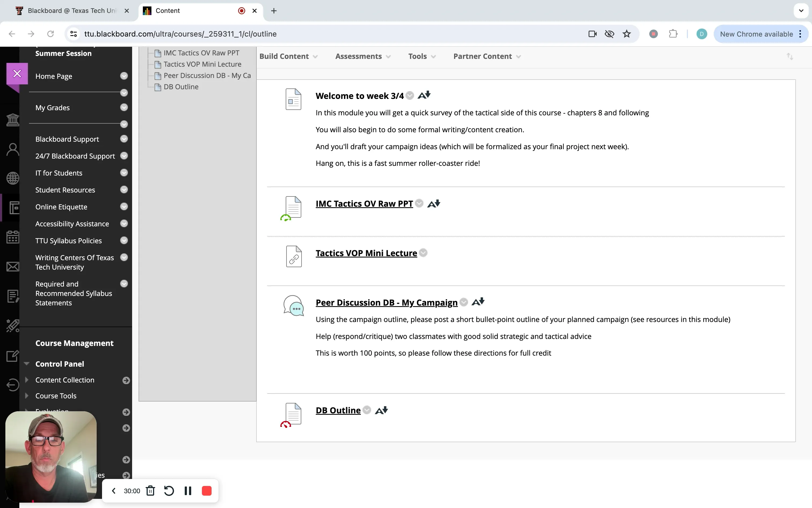The height and width of the screenshot is (508, 812).
Task: Open the Calendar icon in left rail
Action: pyautogui.click(x=13, y=237)
